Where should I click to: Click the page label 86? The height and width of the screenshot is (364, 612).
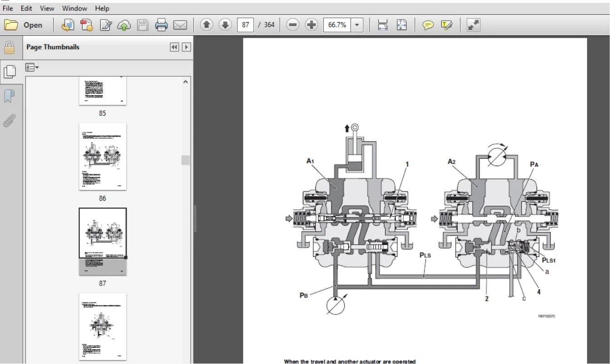(x=103, y=198)
